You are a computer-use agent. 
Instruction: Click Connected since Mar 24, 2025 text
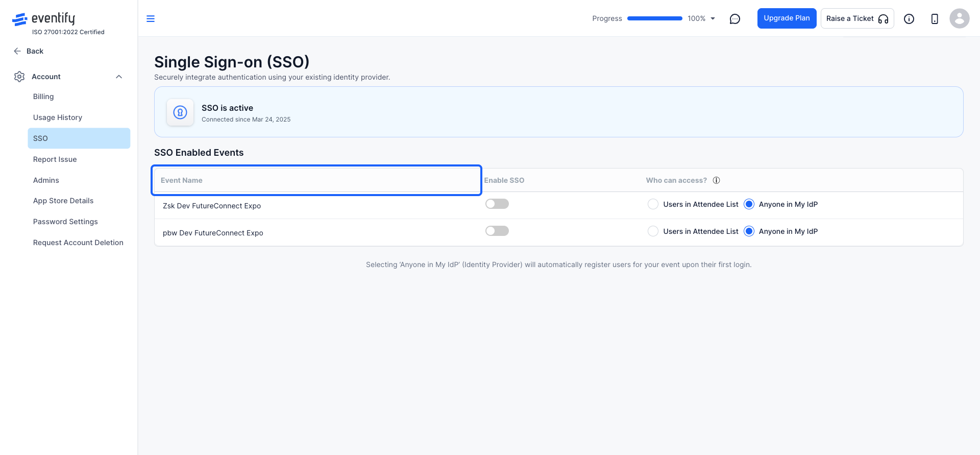246,119
